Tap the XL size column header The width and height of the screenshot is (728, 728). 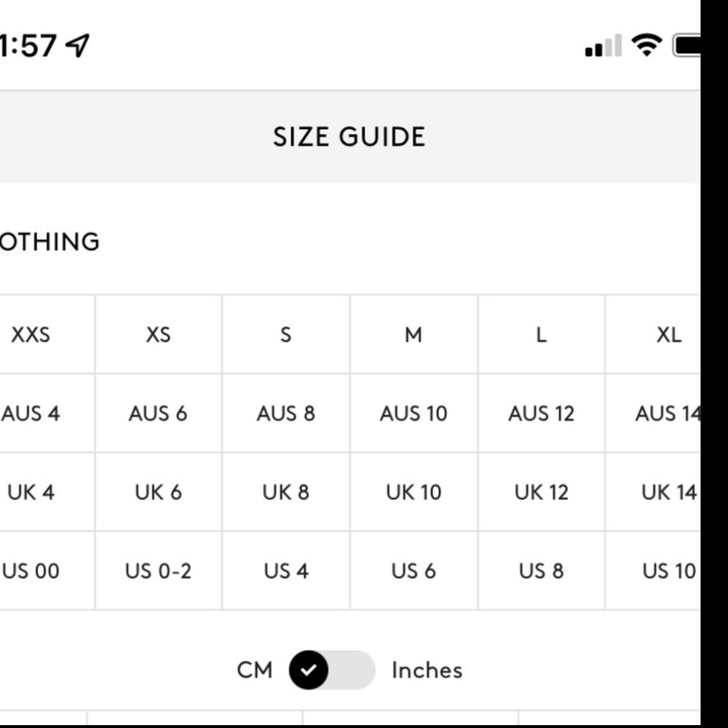point(653,334)
